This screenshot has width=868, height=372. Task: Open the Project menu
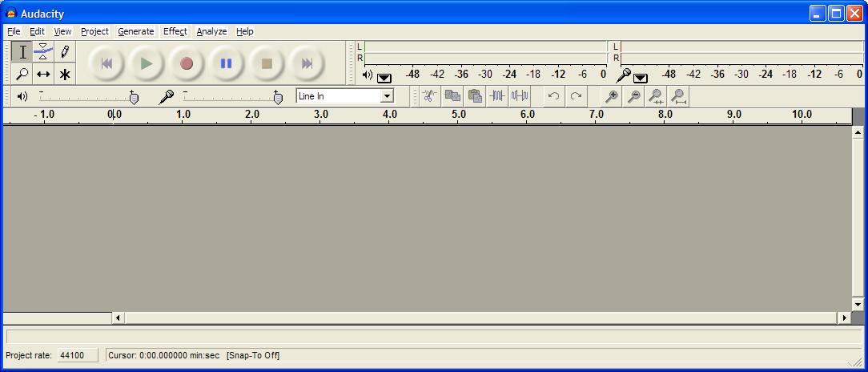[94, 31]
